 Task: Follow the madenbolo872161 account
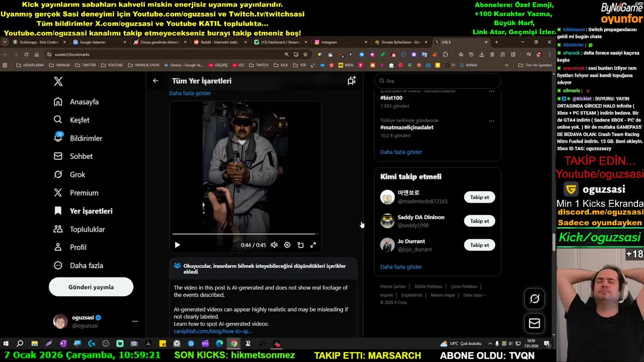pos(479,197)
